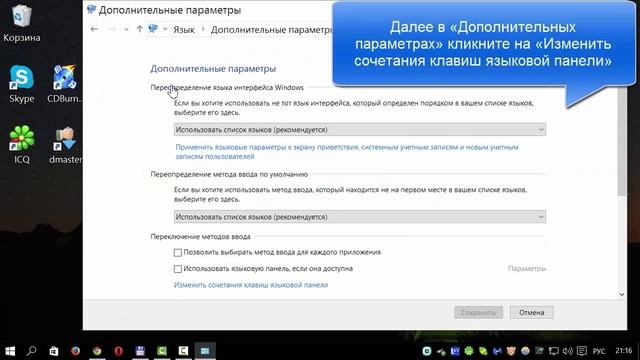The height and width of the screenshot is (360, 640).
Task: Click the green chat bubble tray icon
Action: point(483,351)
